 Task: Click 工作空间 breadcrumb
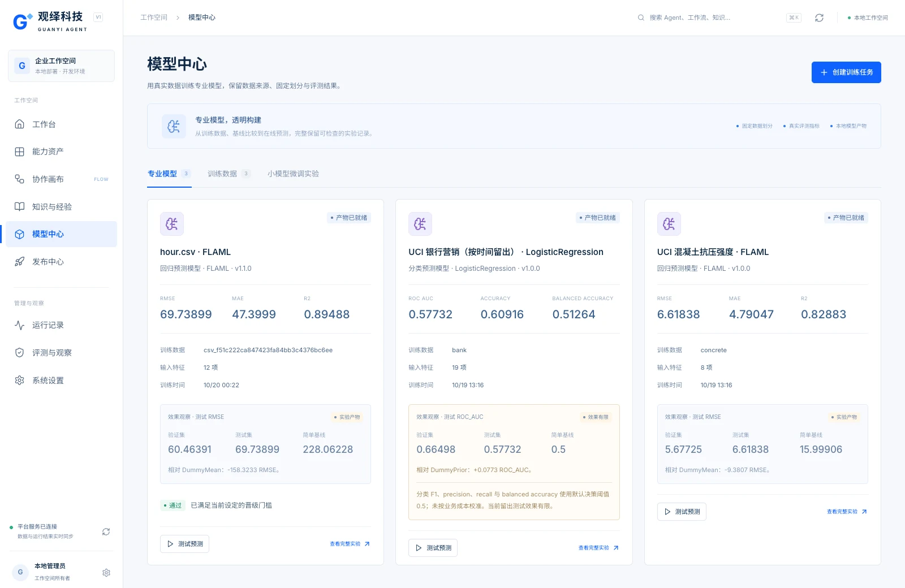(x=154, y=18)
